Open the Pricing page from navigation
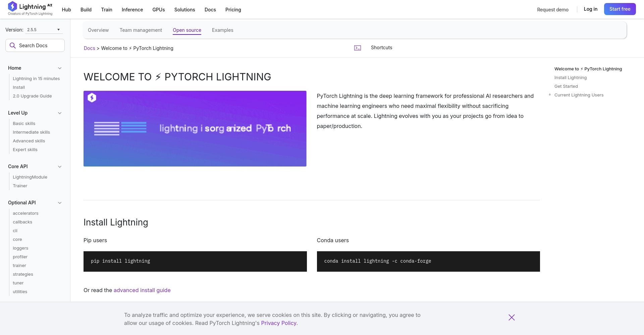The image size is (644, 335). coord(233,10)
